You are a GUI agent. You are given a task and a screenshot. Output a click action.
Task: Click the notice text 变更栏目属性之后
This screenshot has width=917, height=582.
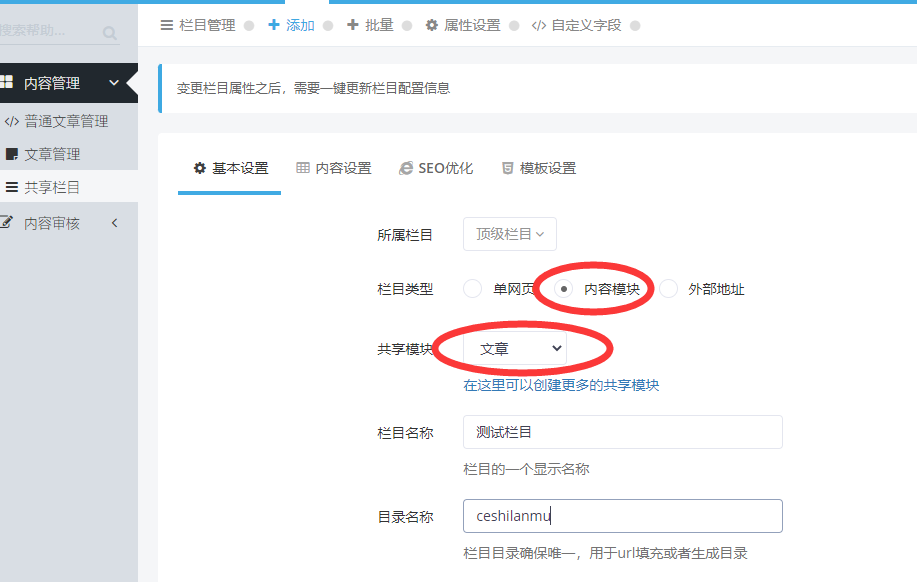tap(229, 88)
